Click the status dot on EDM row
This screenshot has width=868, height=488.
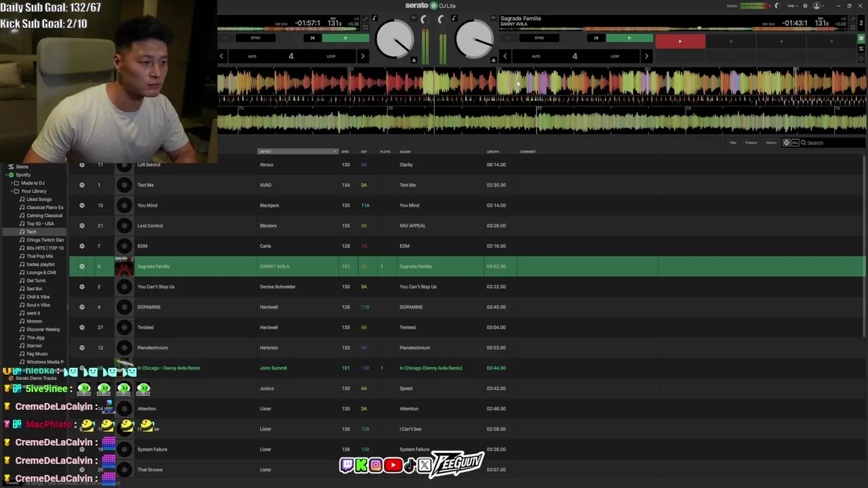[x=82, y=246]
